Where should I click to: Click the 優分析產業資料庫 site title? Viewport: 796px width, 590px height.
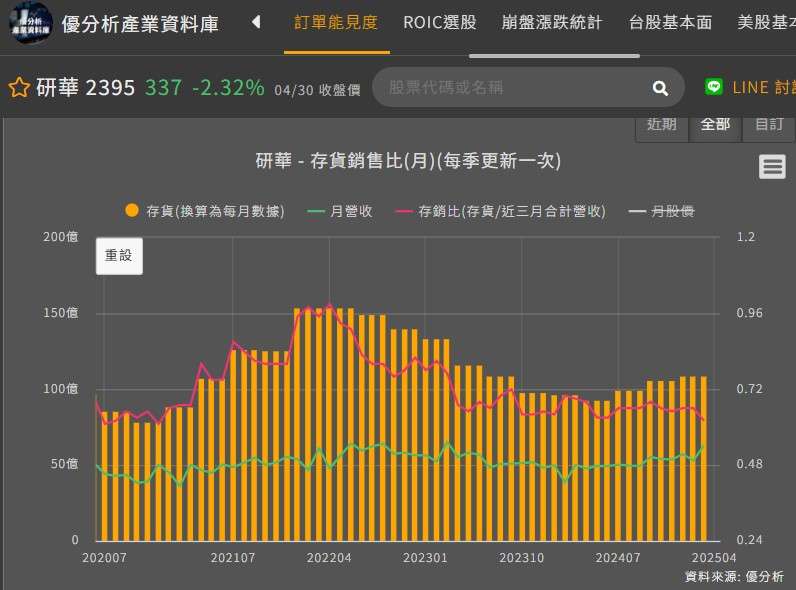(140, 24)
